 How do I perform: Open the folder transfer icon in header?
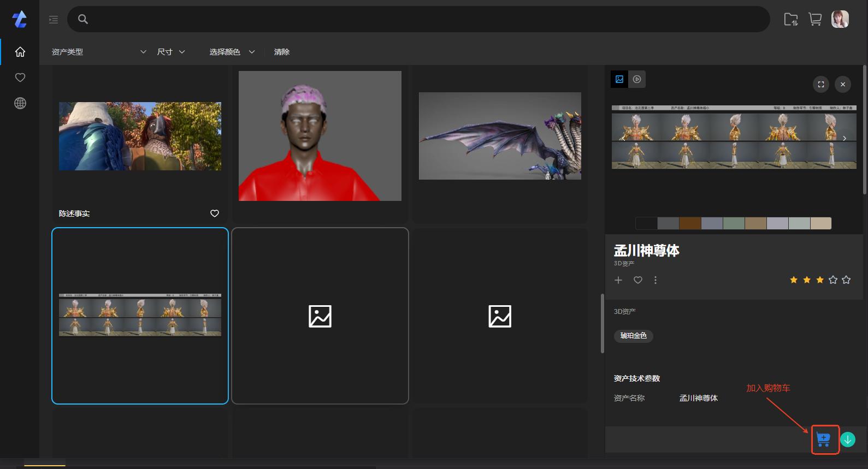tap(790, 20)
